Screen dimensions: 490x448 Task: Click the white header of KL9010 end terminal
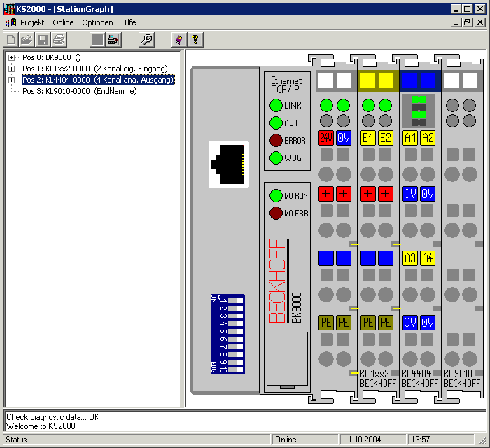click(x=463, y=80)
